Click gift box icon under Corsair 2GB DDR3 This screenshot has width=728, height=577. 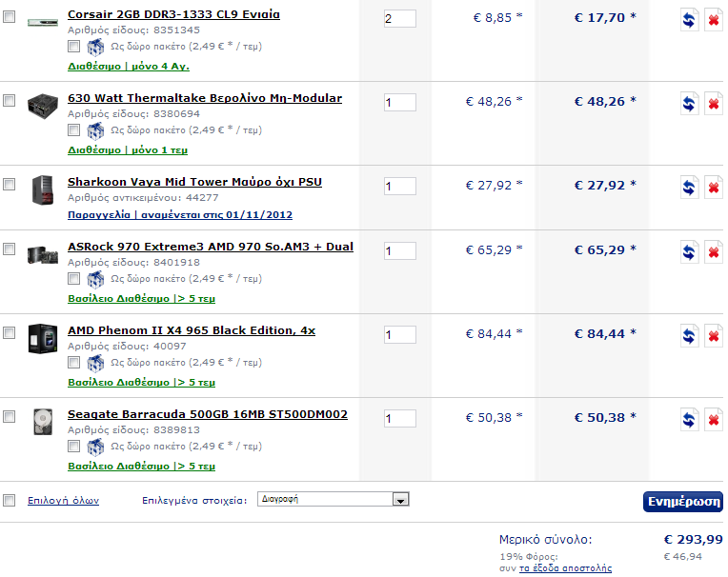(95, 47)
